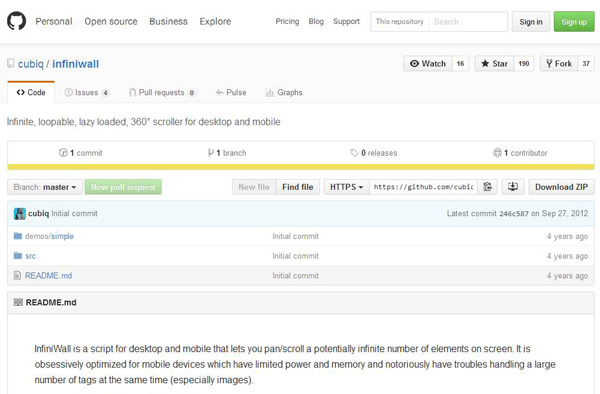Watch this repository

pos(428,63)
